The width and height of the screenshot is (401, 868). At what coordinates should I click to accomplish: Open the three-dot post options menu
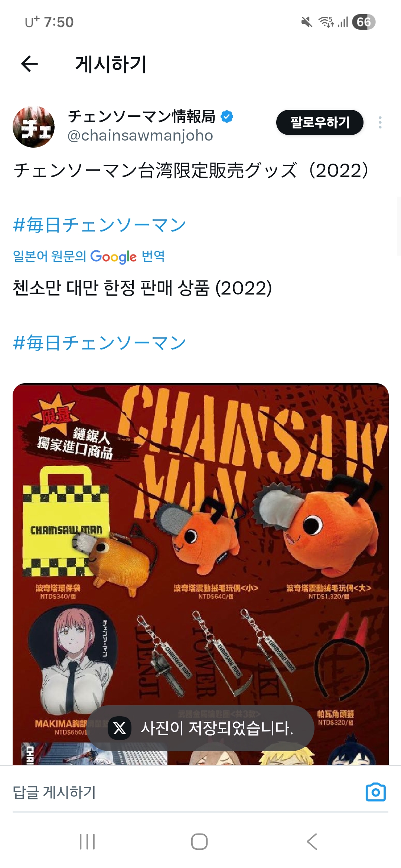point(380,122)
